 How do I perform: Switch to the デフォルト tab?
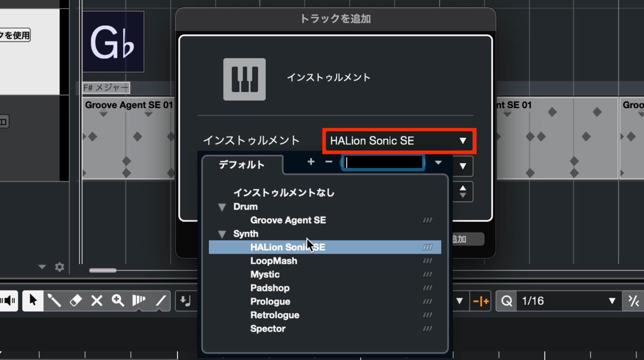242,164
